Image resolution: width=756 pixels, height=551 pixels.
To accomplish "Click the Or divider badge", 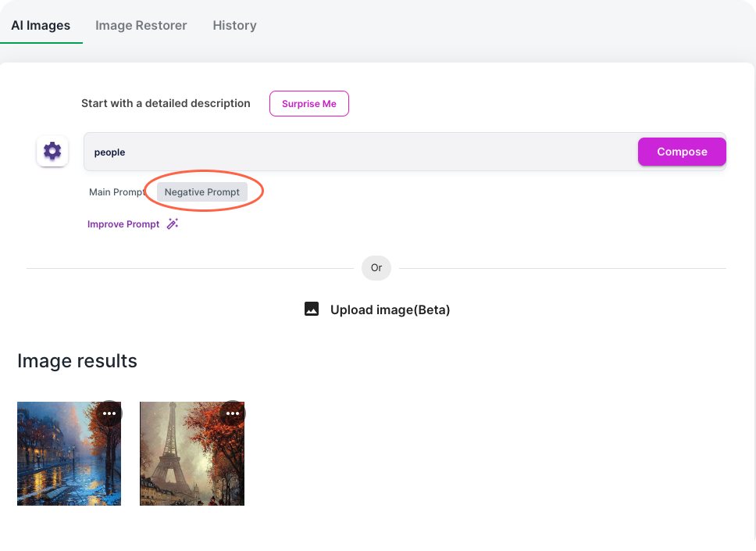I will tap(376, 267).
